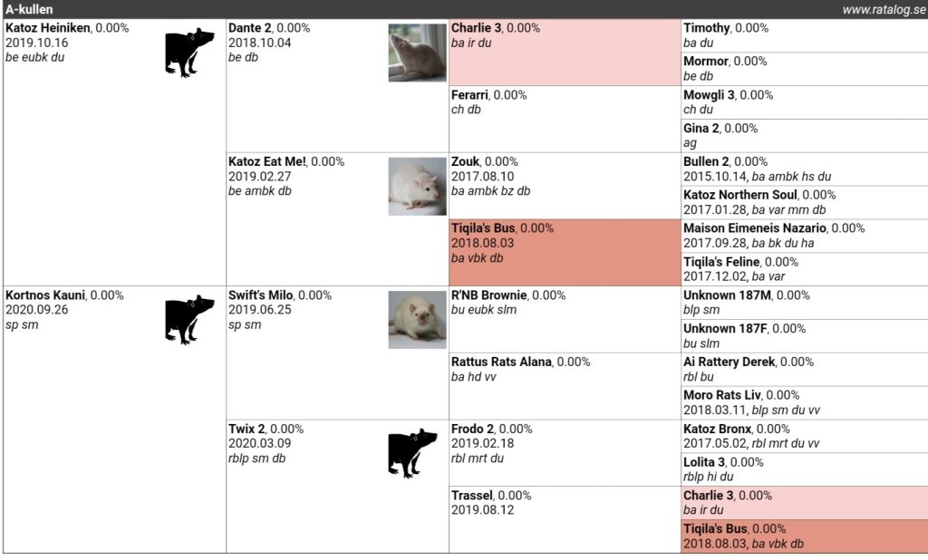Click Ai Rattery Derek's name
The image size is (928, 560).
pyautogui.click(x=729, y=362)
